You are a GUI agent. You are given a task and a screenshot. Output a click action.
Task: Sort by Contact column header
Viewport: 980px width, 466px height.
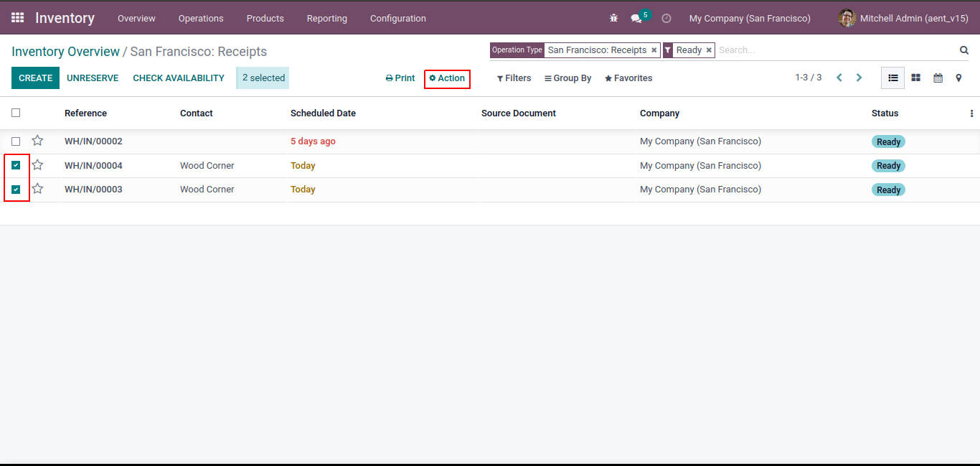[197, 113]
